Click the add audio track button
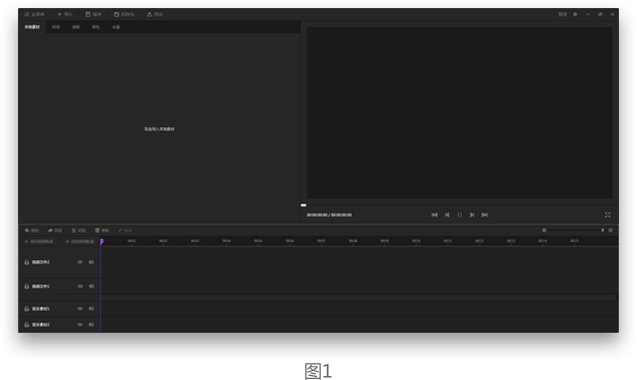 80,241
